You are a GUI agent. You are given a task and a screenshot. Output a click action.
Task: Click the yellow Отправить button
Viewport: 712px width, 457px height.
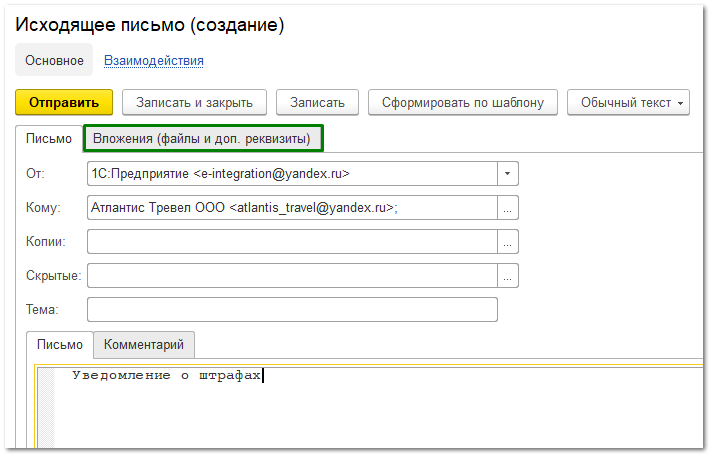(63, 102)
